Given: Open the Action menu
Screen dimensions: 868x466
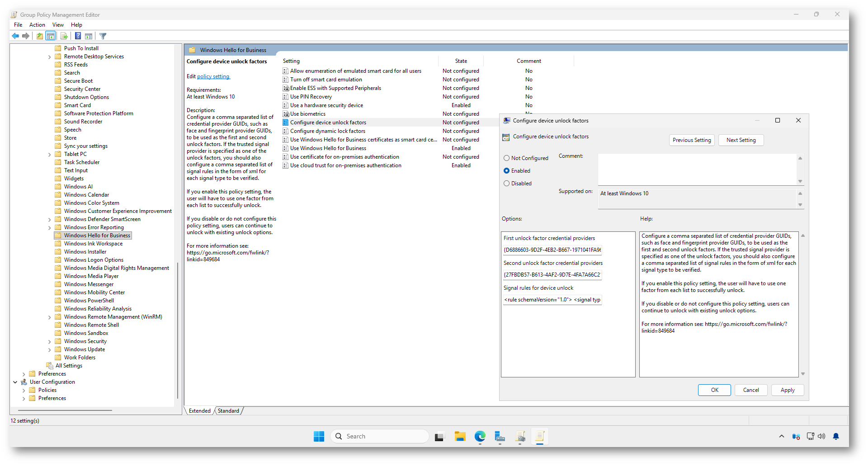Looking at the screenshot, I should pos(37,25).
